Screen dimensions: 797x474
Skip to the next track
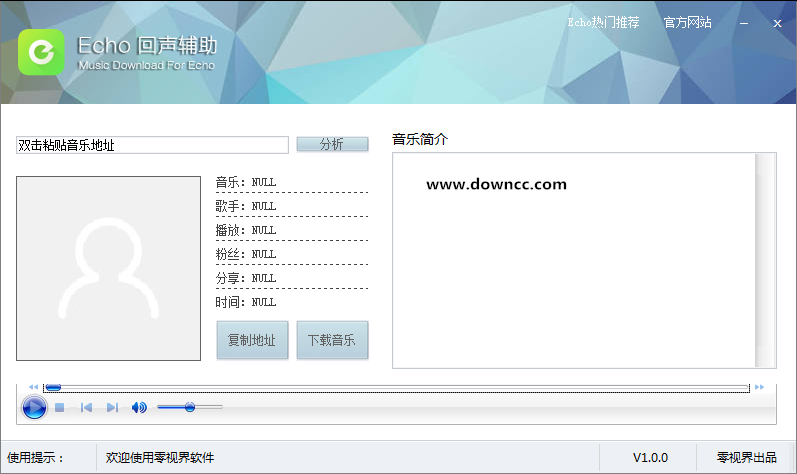tap(112, 407)
